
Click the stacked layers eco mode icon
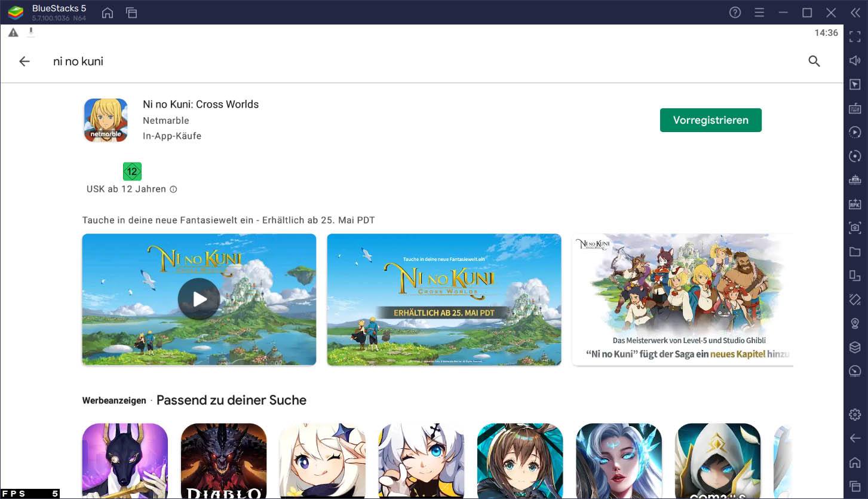[855, 347]
